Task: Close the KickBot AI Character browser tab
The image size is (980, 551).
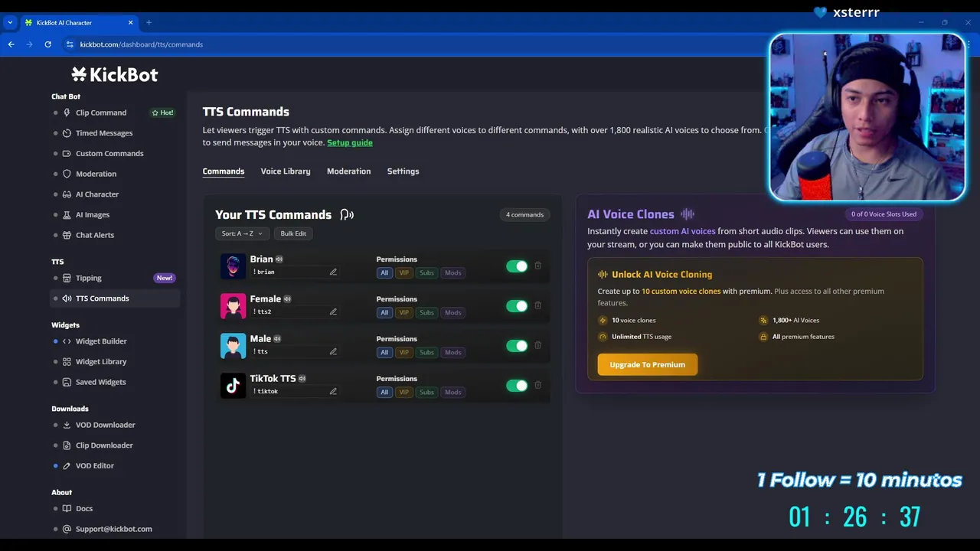Action: pyautogui.click(x=131, y=22)
